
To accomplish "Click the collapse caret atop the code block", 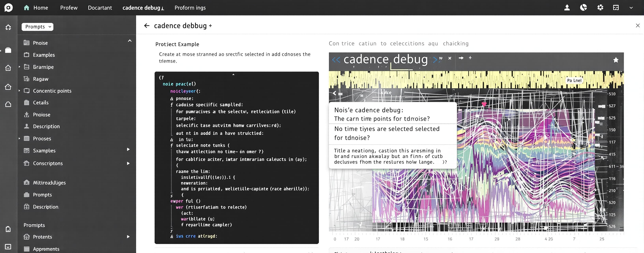I will 233,74.
